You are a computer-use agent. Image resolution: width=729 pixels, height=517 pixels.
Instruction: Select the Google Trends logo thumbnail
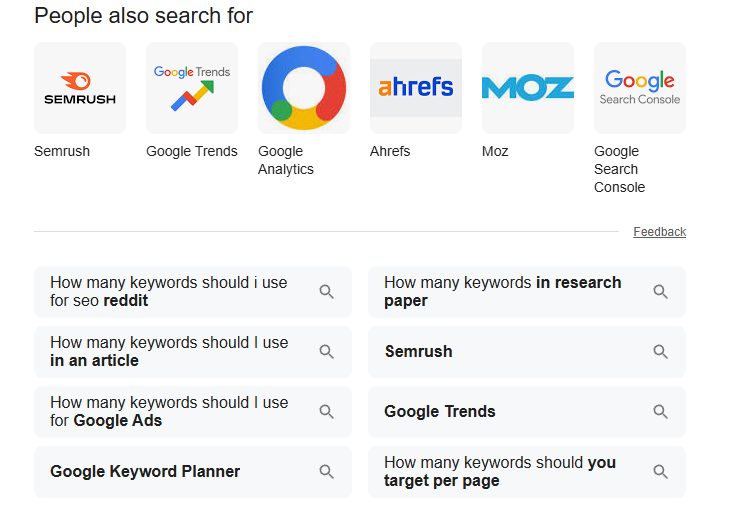192,88
